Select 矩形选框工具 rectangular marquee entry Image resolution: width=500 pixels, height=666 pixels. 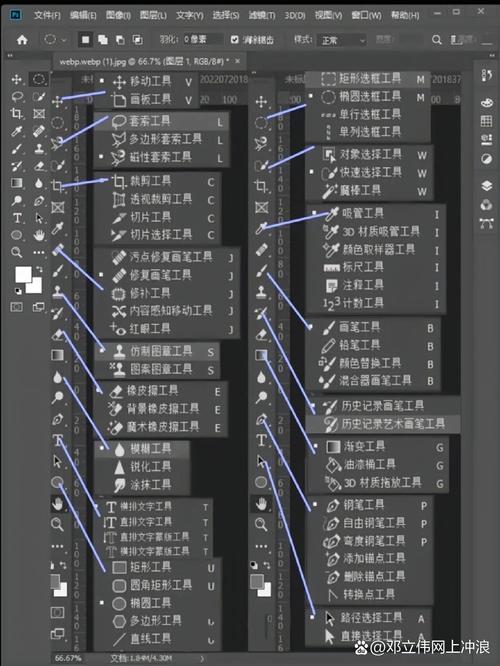coord(367,79)
